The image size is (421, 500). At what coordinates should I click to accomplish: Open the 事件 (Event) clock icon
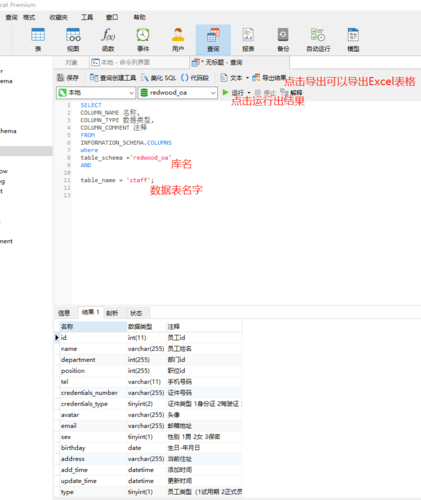(143, 40)
